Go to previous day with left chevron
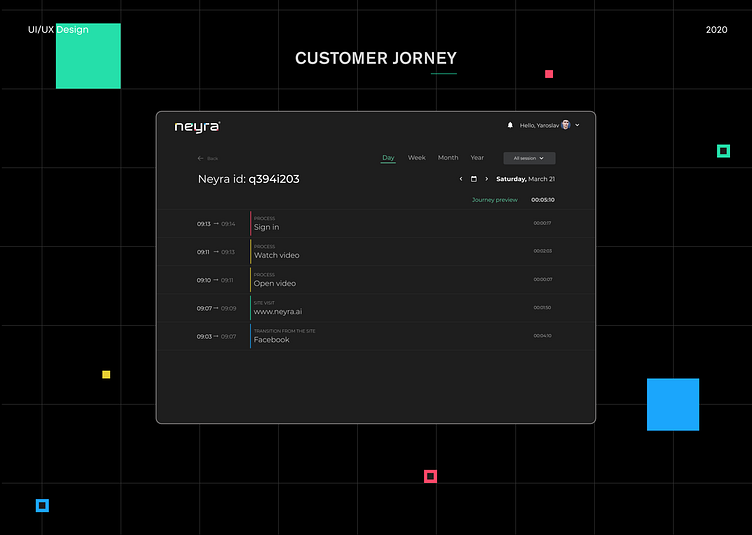Image resolution: width=752 pixels, height=535 pixels. pyautogui.click(x=461, y=179)
